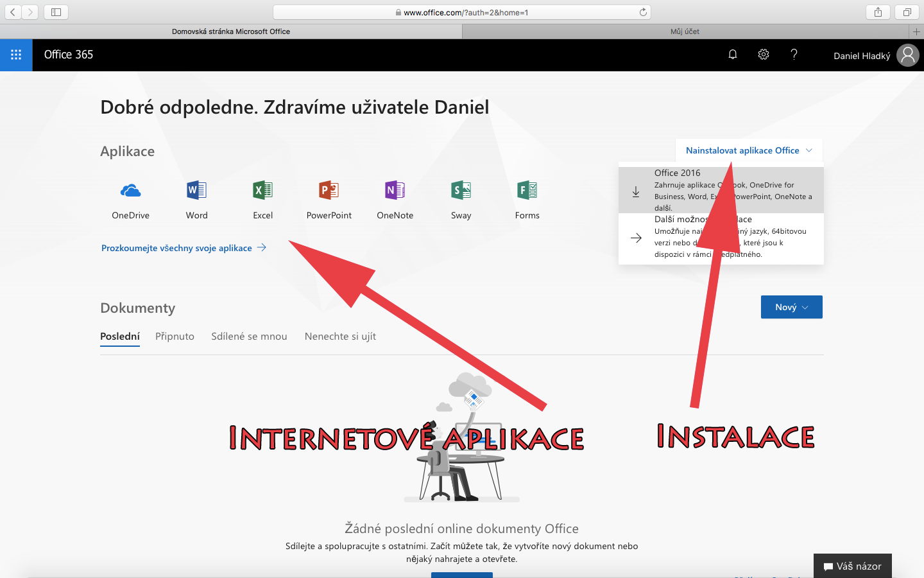Switch to the Sdílené se mnou tab
Viewport: 924px width, 578px height.
point(249,337)
